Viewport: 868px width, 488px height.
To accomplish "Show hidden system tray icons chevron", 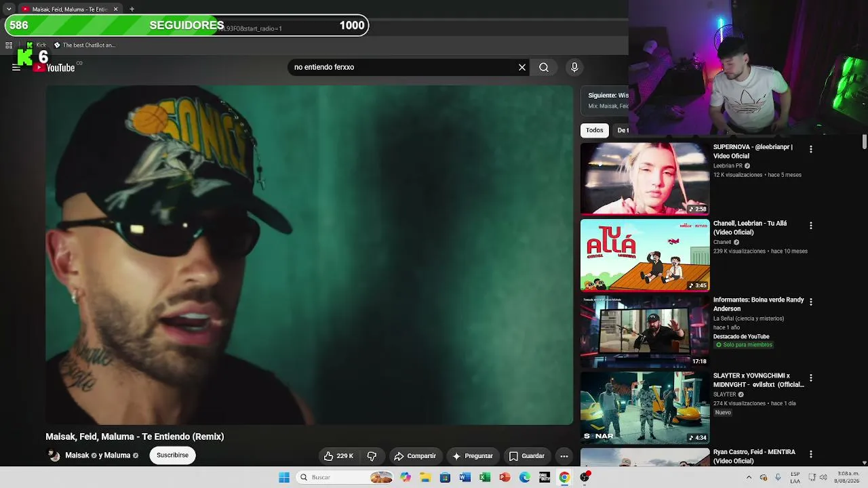I will (749, 477).
